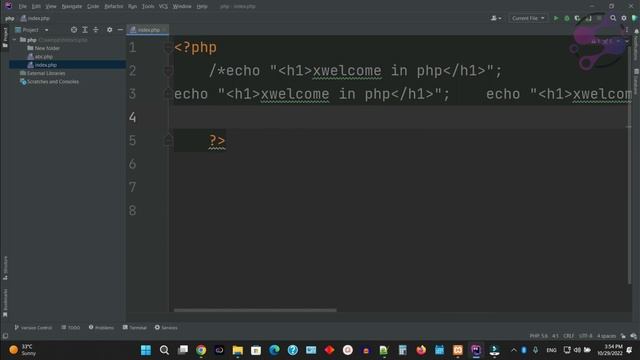Click PHP language level in status bar
This screenshot has width=640, height=360.
pos(538,336)
